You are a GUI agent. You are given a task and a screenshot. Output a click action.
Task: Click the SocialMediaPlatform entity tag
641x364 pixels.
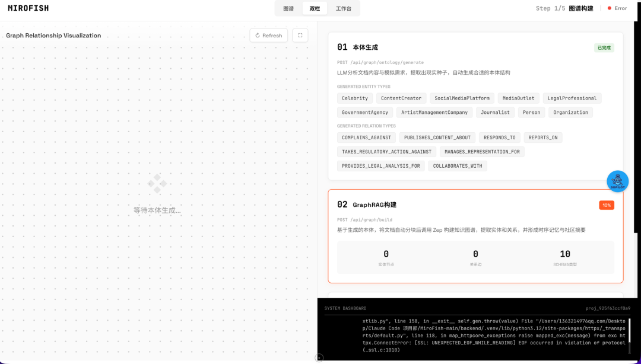click(462, 98)
